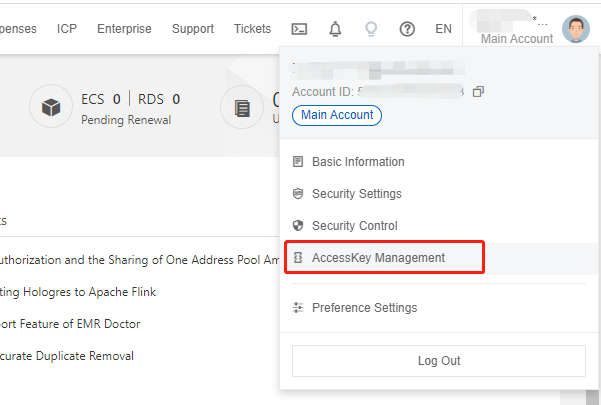Select Security Control
The width and height of the screenshot is (601, 405).
(x=354, y=226)
